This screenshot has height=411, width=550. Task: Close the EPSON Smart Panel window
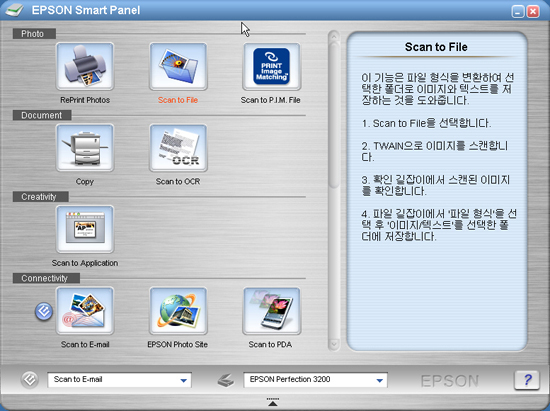pyautogui.click(x=533, y=11)
